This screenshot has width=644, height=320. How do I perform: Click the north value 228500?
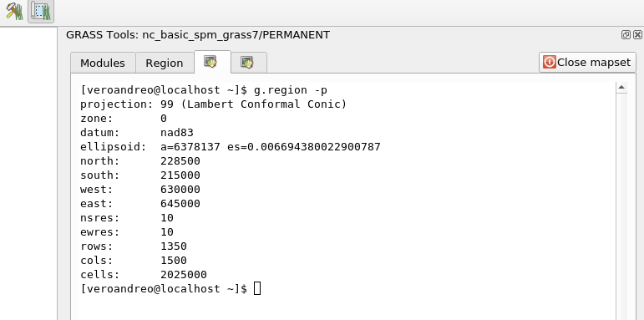pos(180,161)
